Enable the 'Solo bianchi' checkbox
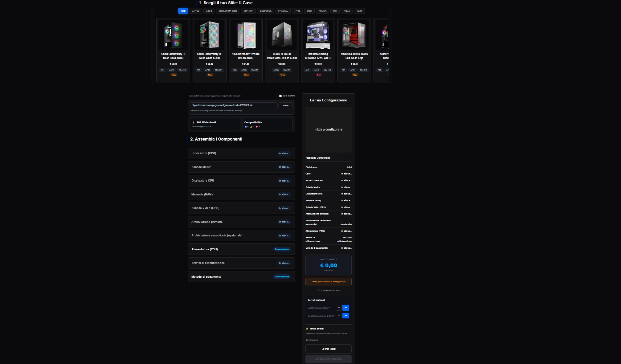 280,96
